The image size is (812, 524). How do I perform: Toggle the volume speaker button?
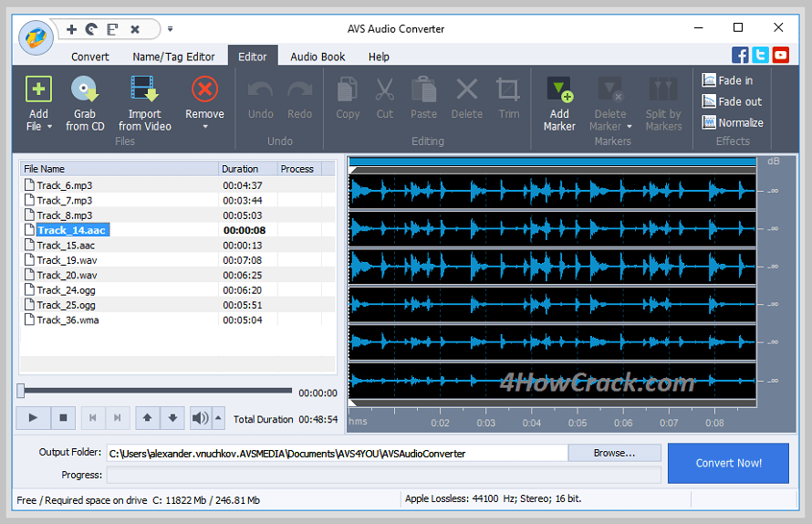point(201,418)
